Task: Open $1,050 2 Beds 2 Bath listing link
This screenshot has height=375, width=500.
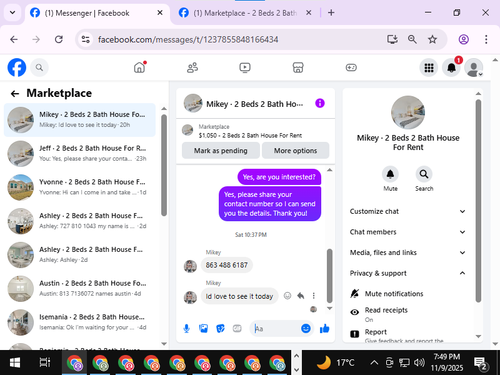Action: tap(250, 136)
